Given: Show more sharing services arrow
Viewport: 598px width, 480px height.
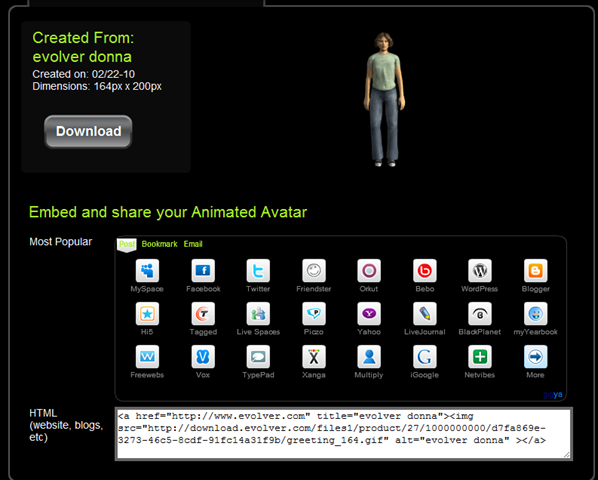Looking at the screenshot, I should (535, 357).
